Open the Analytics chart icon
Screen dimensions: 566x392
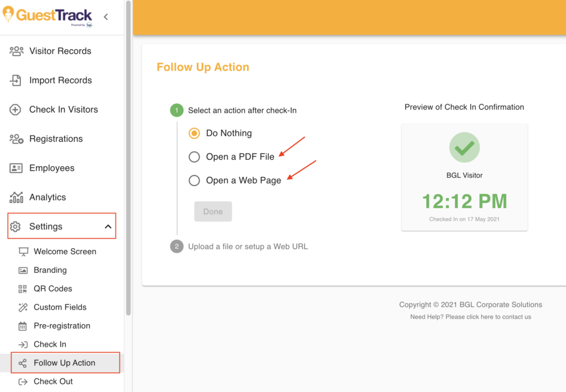15,197
